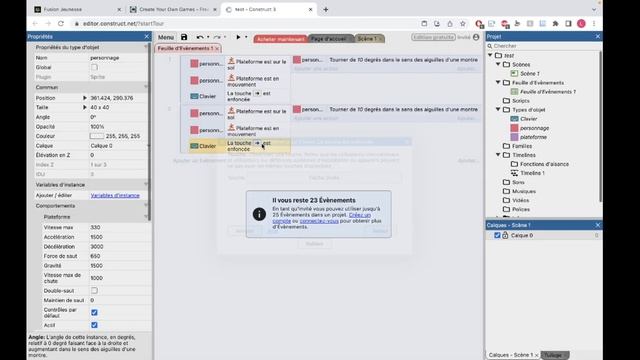Select Feuille d'Évènements 1 tab
640x360 pixels.
pyautogui.click(x=185, y=48)
